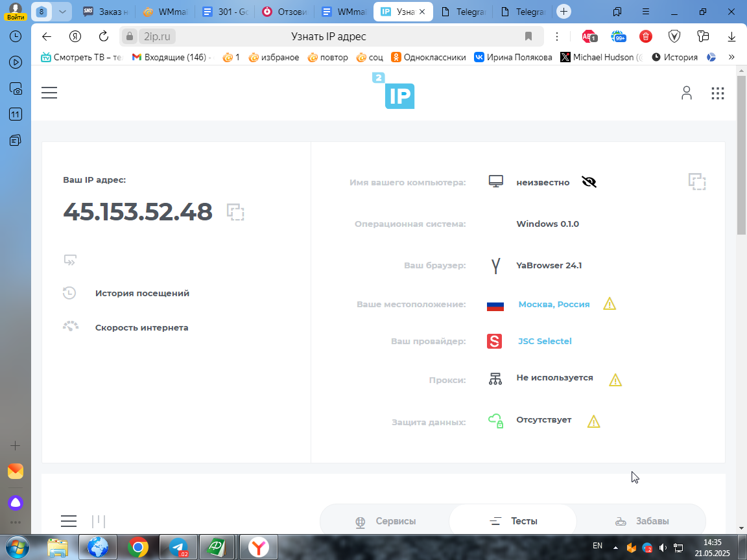Viewport: 747px width, 560px height.
Task: Open the Yandex Mail icon in sidebar
Action: pyautogui.click(x=16, y=471)
